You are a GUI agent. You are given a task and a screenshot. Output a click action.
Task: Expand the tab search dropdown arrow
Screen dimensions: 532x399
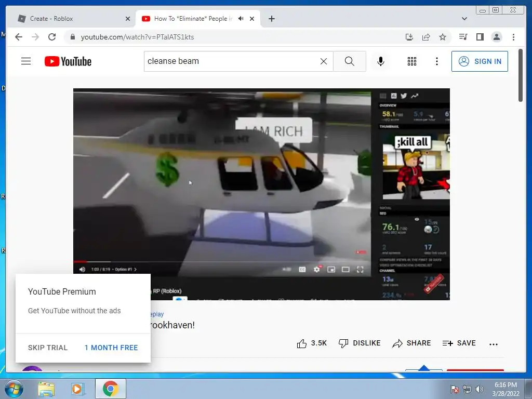(464, 19)
